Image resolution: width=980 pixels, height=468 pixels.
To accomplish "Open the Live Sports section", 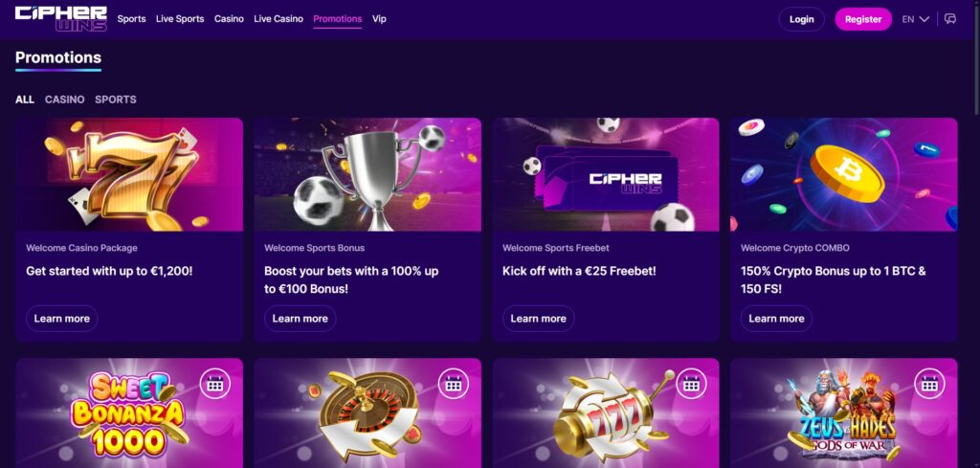I will click(x=180, y=19).
